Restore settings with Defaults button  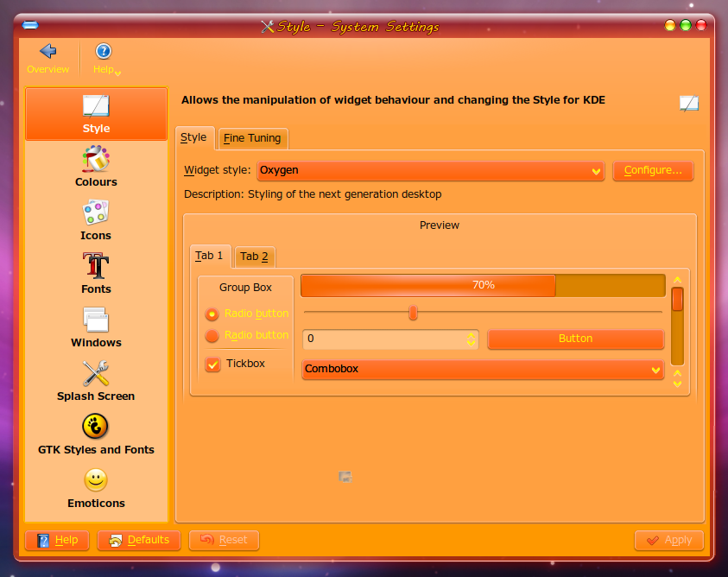coord(139,541)
